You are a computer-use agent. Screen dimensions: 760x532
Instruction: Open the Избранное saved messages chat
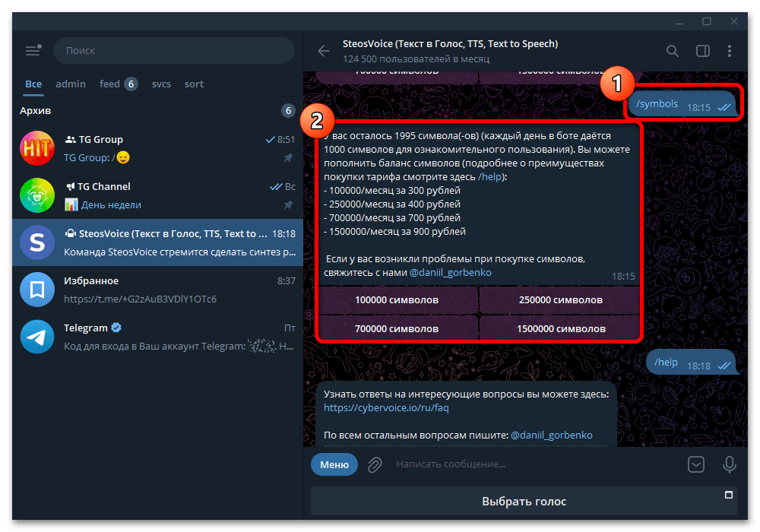[x=158, y=290]
